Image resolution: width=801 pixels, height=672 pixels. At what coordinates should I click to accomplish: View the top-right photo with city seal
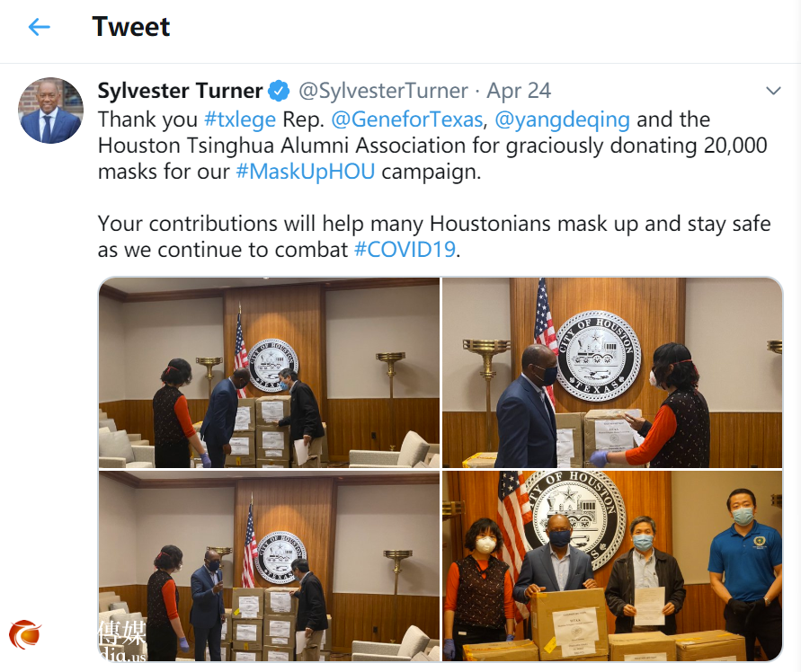(x=612, y=373)
